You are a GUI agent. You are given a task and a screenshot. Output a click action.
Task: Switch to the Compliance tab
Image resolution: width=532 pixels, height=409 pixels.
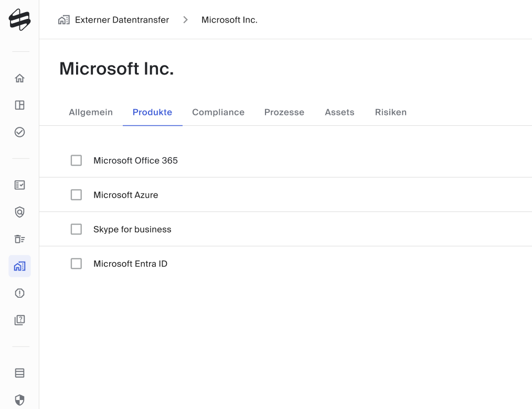point(218,112)
